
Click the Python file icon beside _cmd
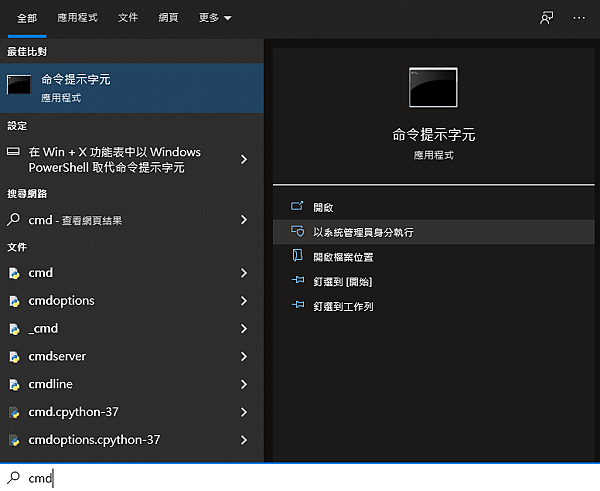point(14,329)
